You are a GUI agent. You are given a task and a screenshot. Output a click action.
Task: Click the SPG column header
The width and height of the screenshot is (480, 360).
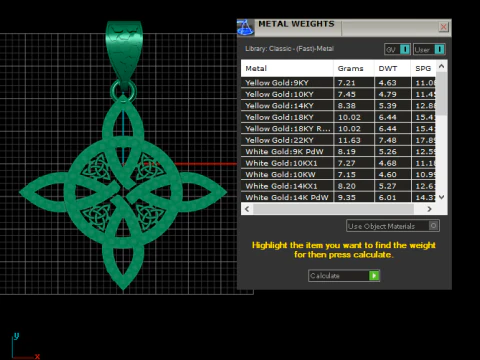tap(423, 69)
